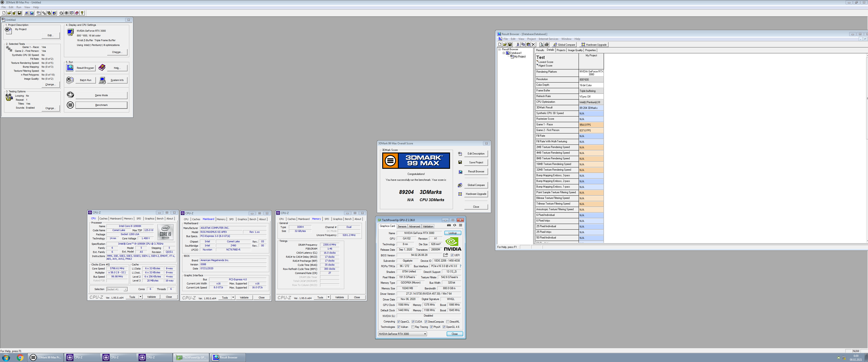Open Tools dropdown arrow in CPU-Z Mainboard window
Image resolution: width=868 pixels, height=362 pixels.
[233, 298]
